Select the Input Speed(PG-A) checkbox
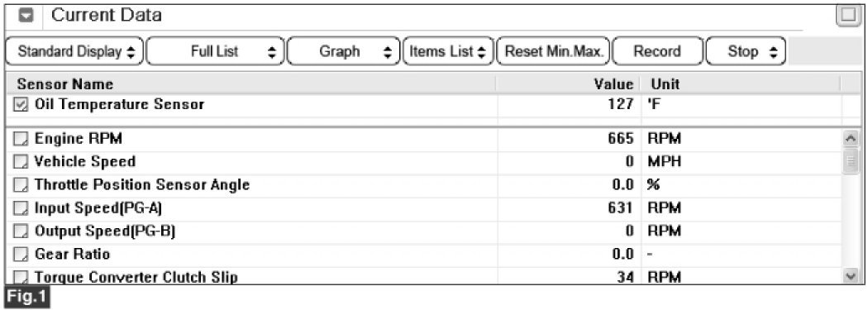This screenshot has height=310, width=868. (x=20, y=208)
